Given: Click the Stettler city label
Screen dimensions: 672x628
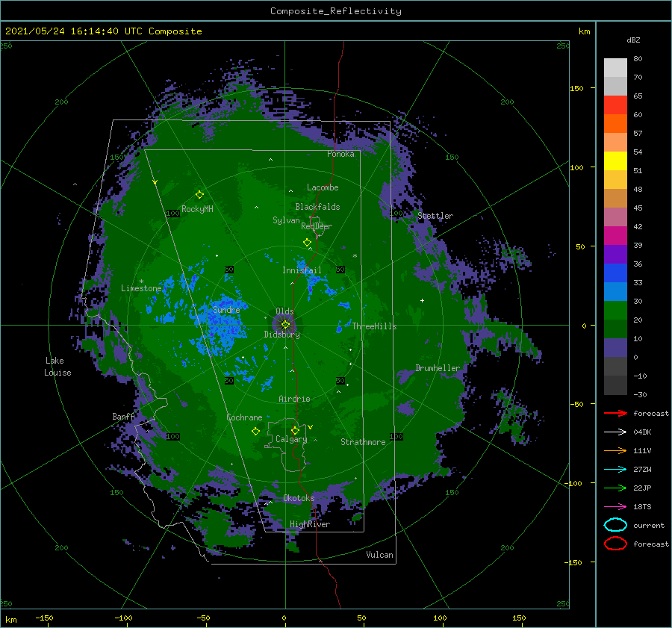Looking at the screenshot, I should coord(435,216).
